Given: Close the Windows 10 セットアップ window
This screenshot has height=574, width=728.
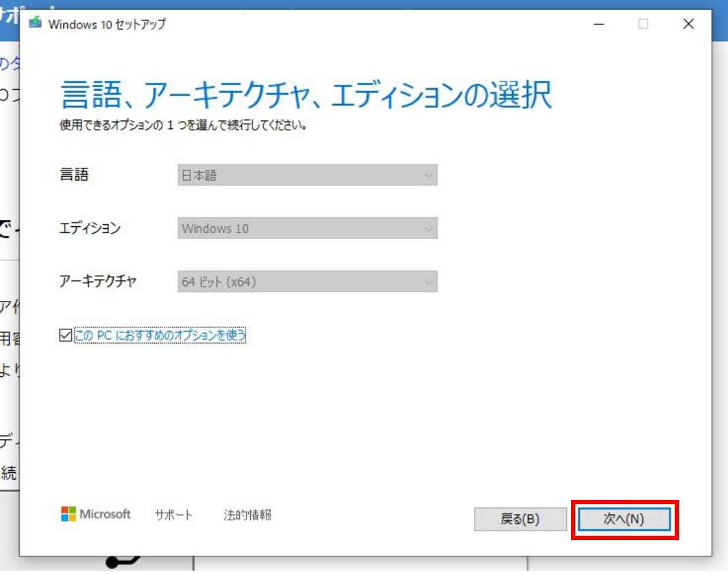Looking at the screenshot, I should [x=689, y=24].
